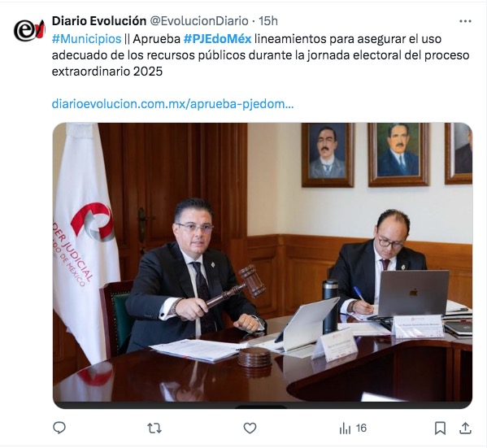Image resolution: width=487 pixels, height=448 pixels.
Task: Click the tweet text about lineamientos
Action: tap(261, 55)
